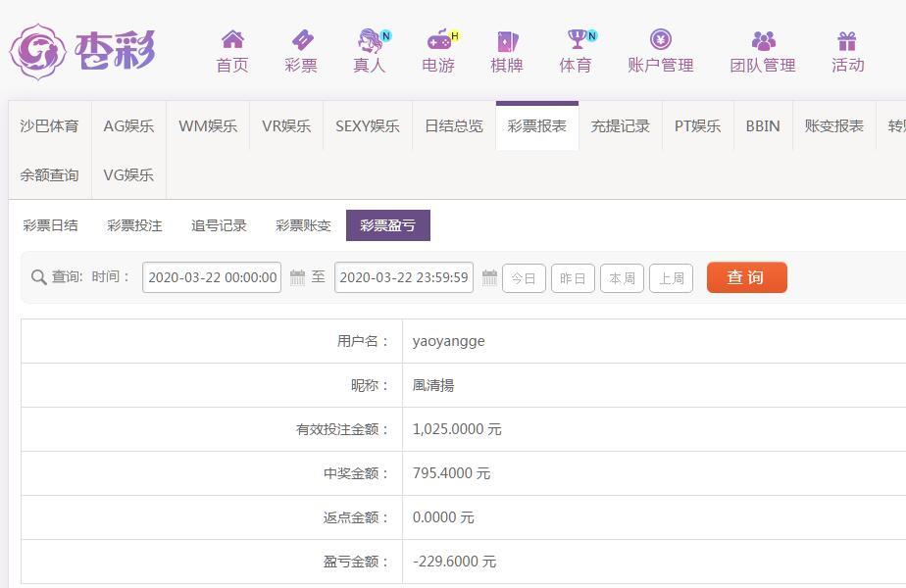Screen dimensions: 906x588
Task: Open the 彩票投注 sub-tab
Action: click(134, 225)
